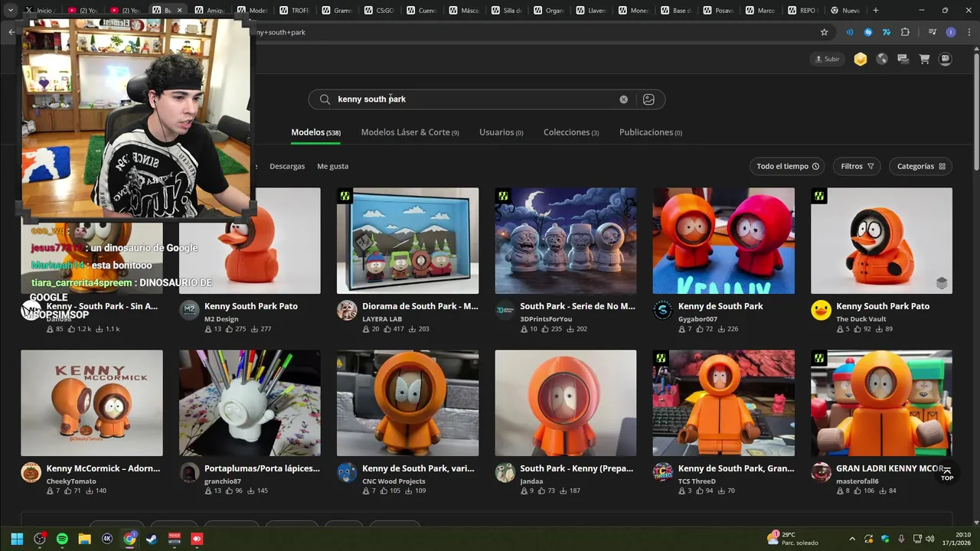Image resolution: width=980 pixels, height=551 pixels.
Task: Click the image search camera icon
Action: tap(648, 99)
